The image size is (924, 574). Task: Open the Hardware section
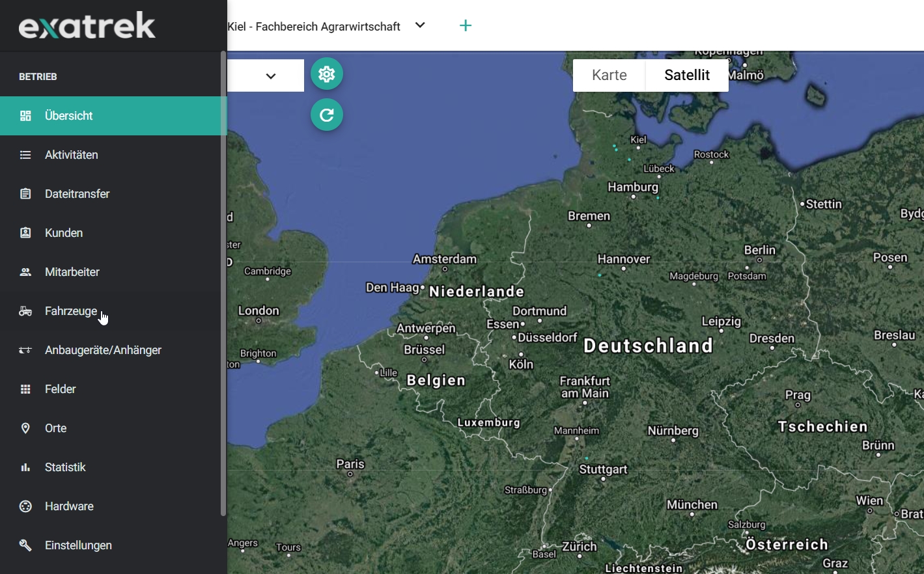tap(111, 506)
